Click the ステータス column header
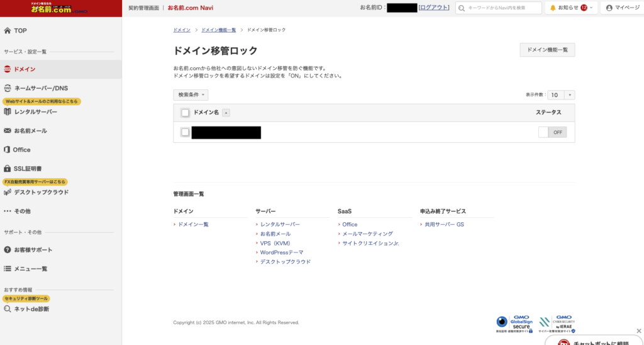 [x=548, y=112]
